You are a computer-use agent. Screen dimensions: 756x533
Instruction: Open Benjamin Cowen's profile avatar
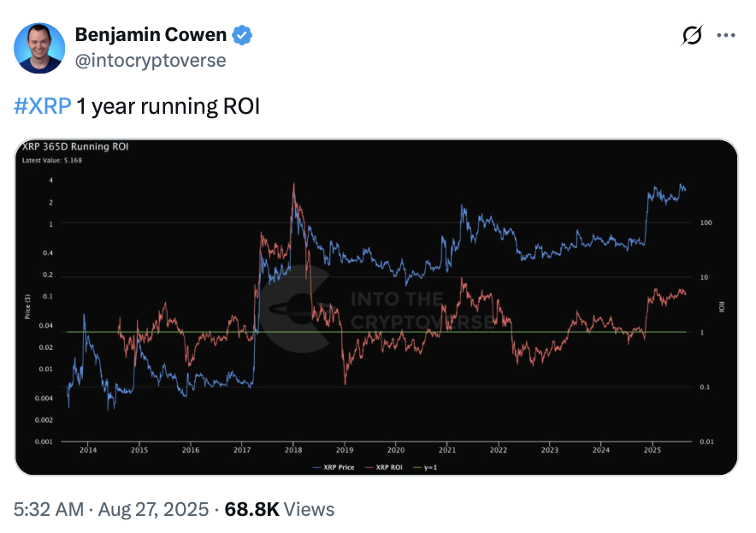pyautogui.click(x=39, y=48)
